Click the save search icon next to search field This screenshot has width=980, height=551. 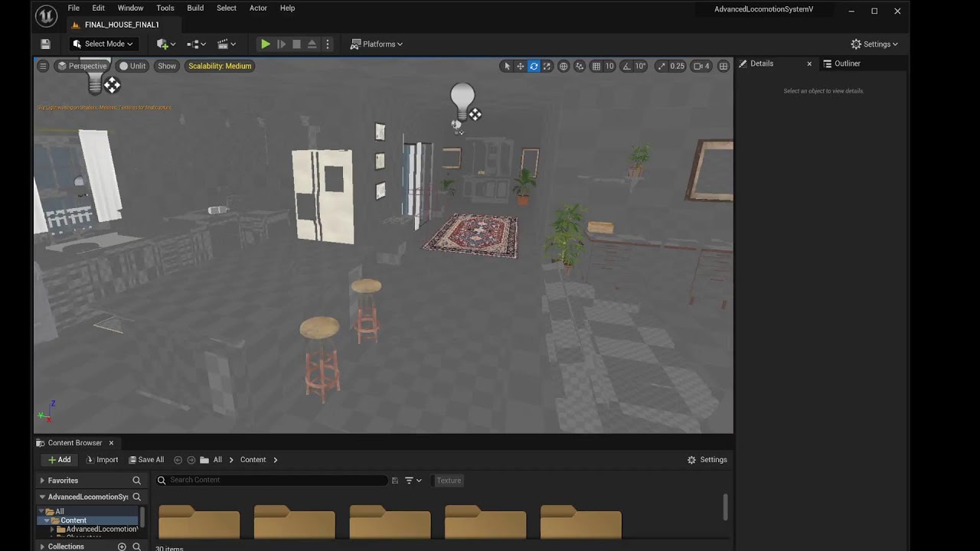point(395,481)
